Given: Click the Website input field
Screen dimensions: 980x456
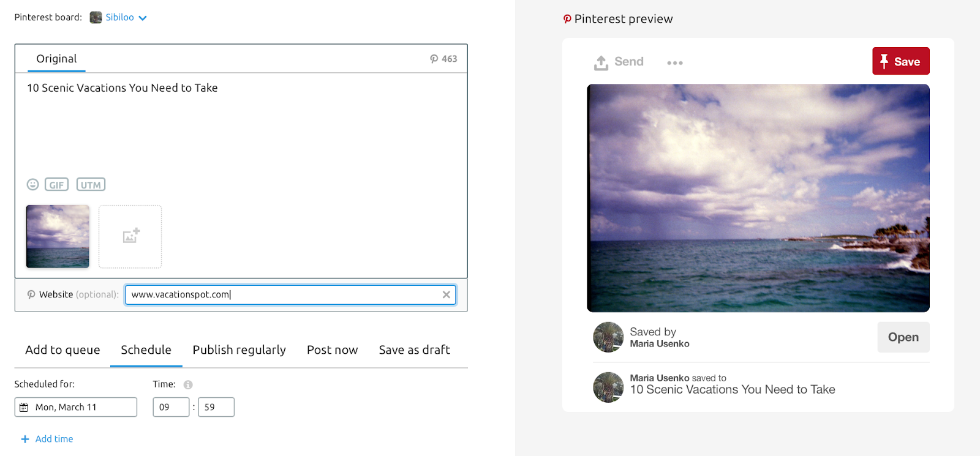Looking at the screenshot, I should (x=290, y=294).
